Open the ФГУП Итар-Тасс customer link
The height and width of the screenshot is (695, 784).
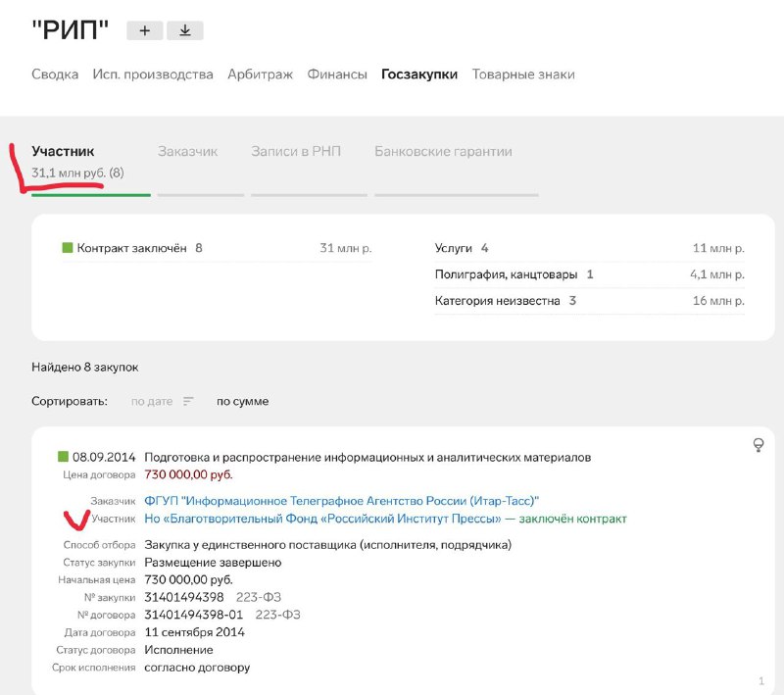tap(341, 501)
